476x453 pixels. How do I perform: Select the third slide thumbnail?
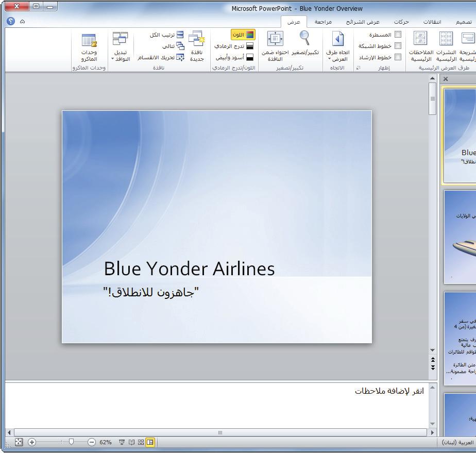460,338
